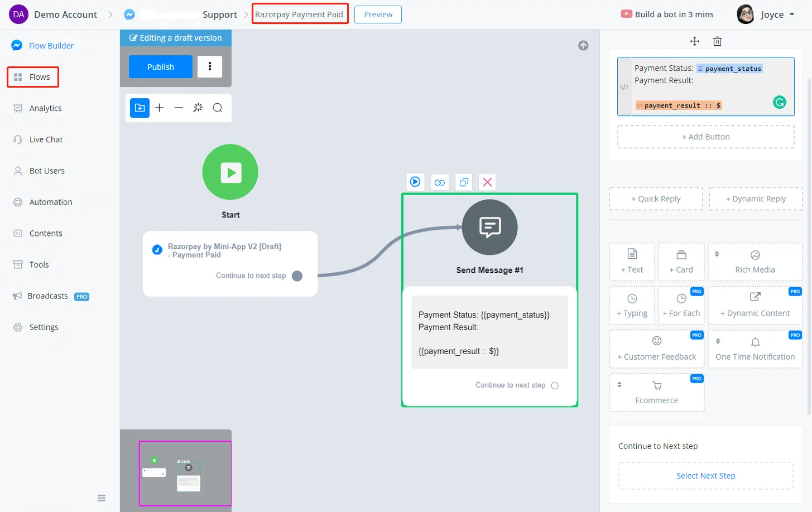Click the add sub-flow folder icon
Viewport: 812px width, 512px height.
coord(140,108)
